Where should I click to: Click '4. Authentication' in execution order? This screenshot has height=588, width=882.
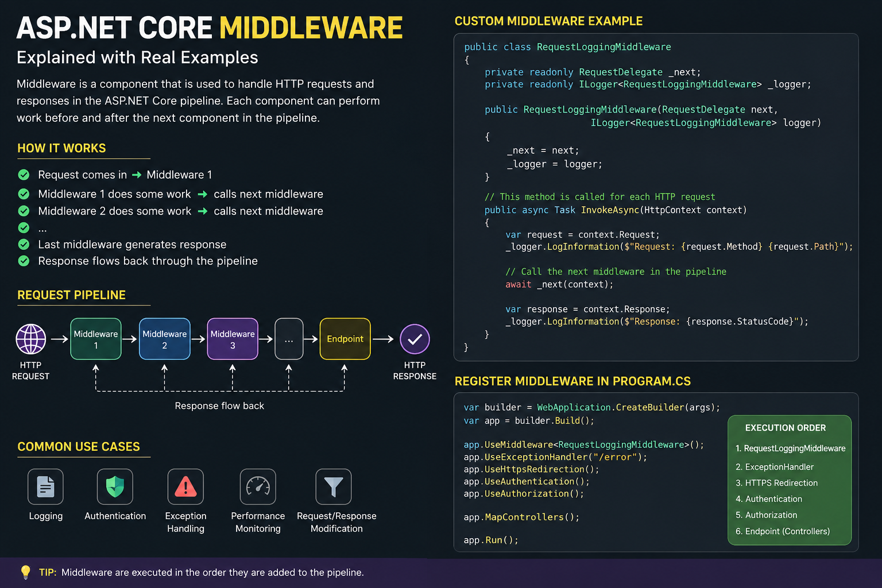point(769,499)
